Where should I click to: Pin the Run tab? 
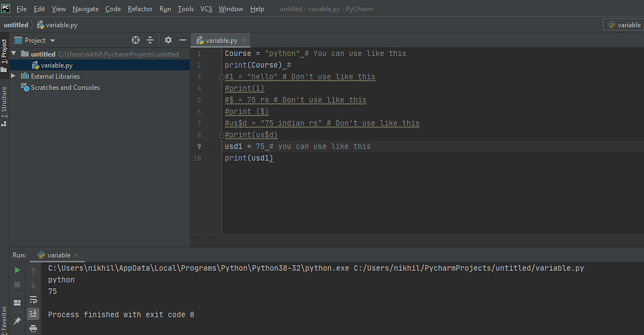click(x=17, y=321)
